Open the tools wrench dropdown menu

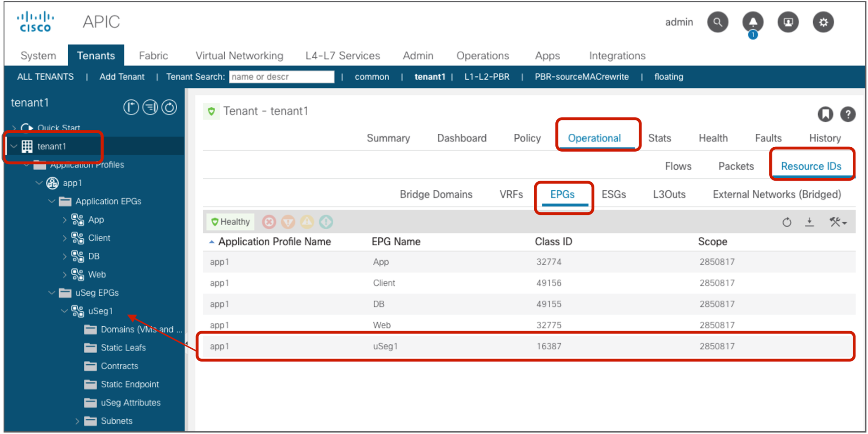pos(837,222)
